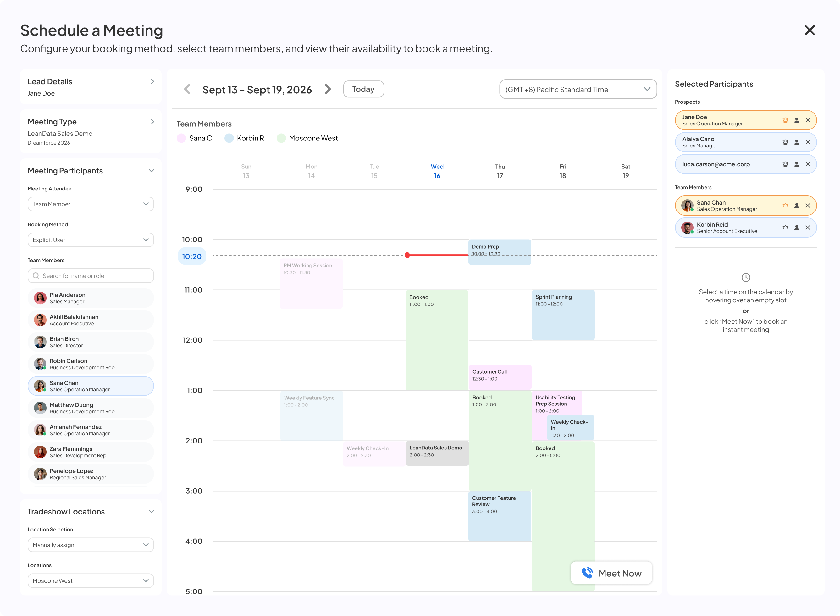Open the Customer Feature Review event

[x=500, y=516]
